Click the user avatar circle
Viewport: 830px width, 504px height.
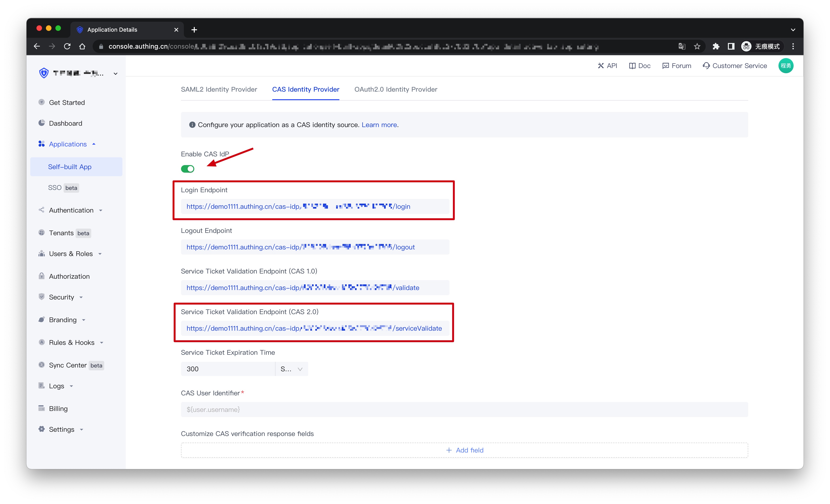(786, 66)
